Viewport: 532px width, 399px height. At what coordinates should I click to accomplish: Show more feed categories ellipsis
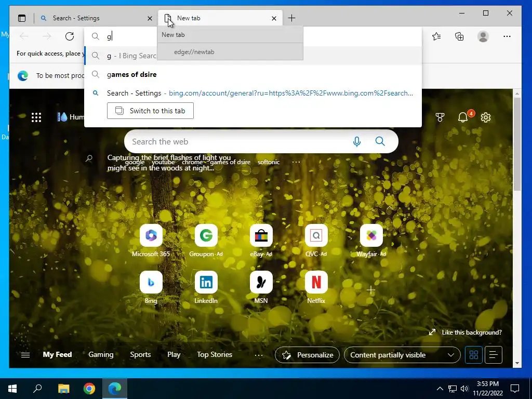point(259,355)
